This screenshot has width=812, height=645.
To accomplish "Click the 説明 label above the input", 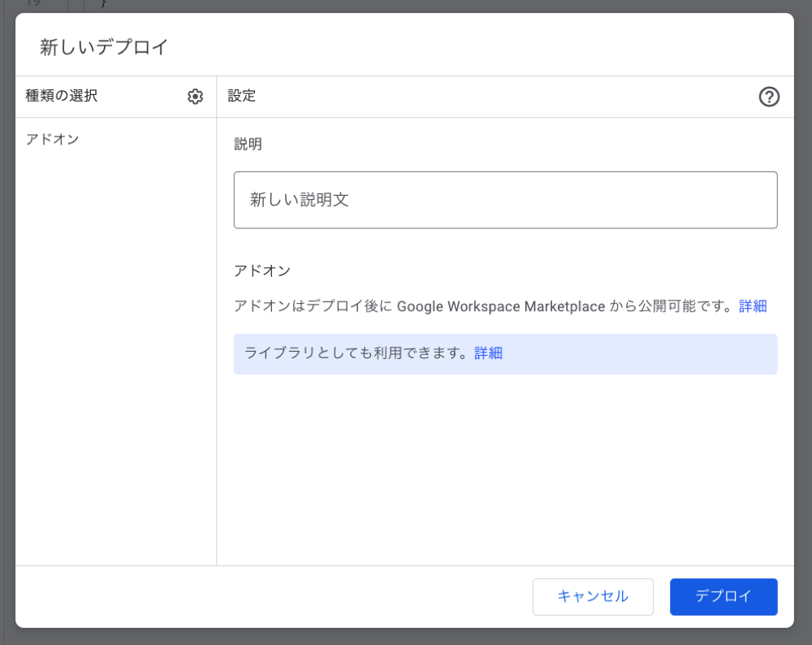I will coord(248,145).
